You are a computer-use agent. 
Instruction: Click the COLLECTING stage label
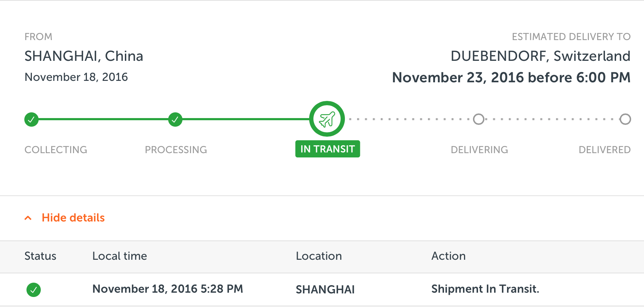[x=56, y=150]
